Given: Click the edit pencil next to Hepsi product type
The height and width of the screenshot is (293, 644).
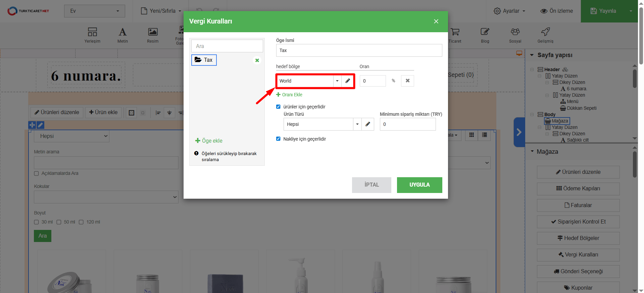Looking at the screenshot, I should coord(368,124).
